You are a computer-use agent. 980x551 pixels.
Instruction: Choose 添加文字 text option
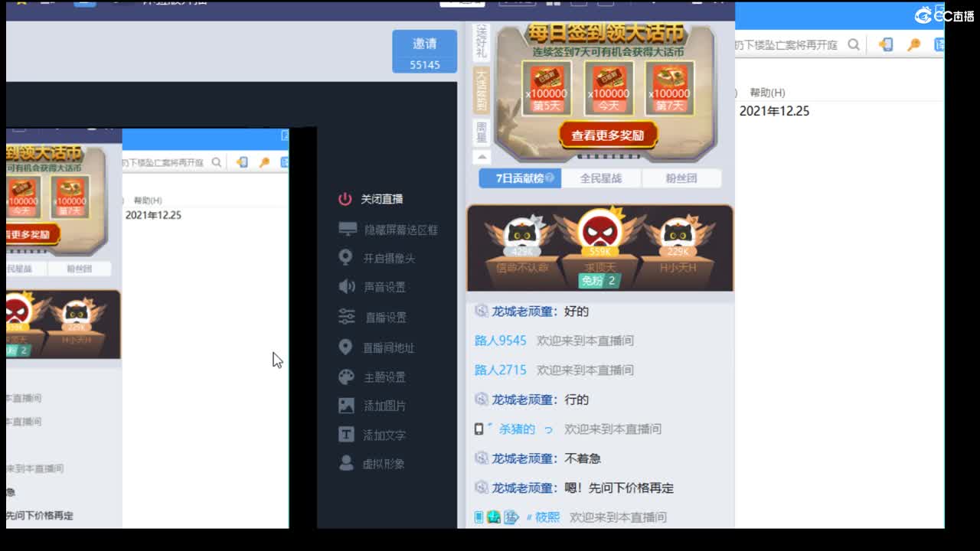click(x=372, y=435)
